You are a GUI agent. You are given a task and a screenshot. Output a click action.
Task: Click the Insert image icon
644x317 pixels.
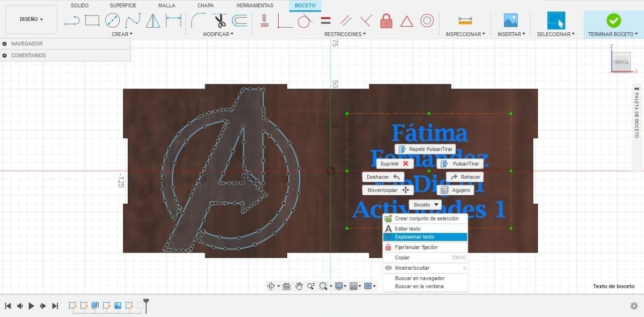coord(511,21)
